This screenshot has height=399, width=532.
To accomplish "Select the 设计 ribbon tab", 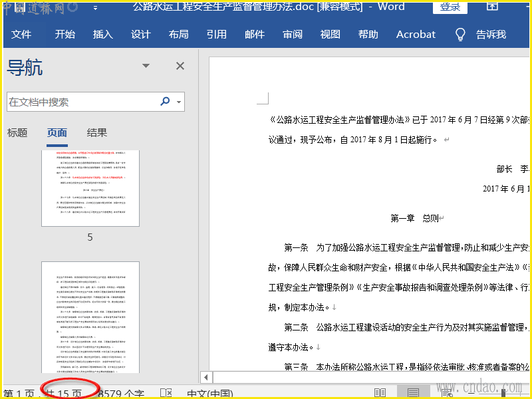I will coord(141,35).
